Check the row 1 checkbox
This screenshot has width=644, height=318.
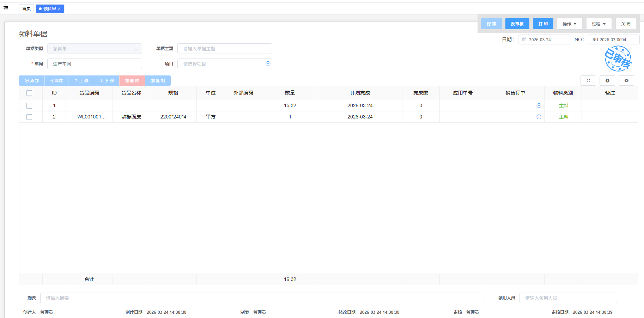29,106
